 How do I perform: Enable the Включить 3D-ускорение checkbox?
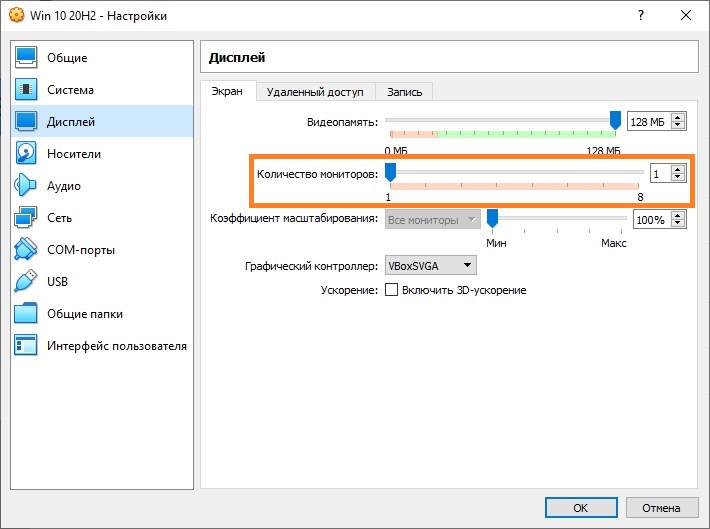click(392, 290)
